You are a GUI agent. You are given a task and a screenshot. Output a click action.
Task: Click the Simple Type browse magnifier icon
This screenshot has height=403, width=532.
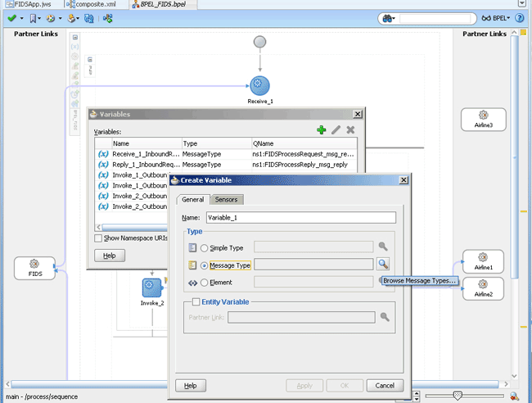pos(383,247)
